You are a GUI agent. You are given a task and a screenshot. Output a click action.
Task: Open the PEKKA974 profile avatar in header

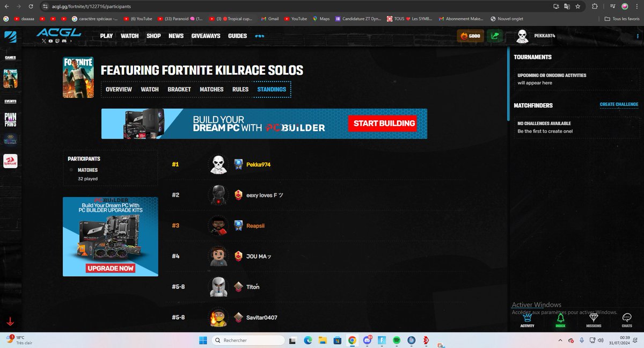[522, 36]
